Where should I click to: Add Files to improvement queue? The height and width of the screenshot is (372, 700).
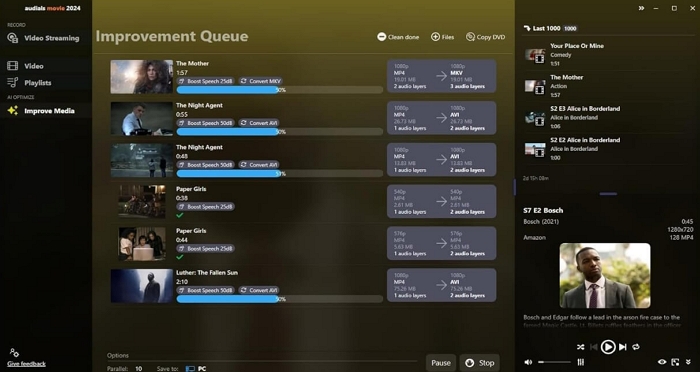(x=442, y=37)
